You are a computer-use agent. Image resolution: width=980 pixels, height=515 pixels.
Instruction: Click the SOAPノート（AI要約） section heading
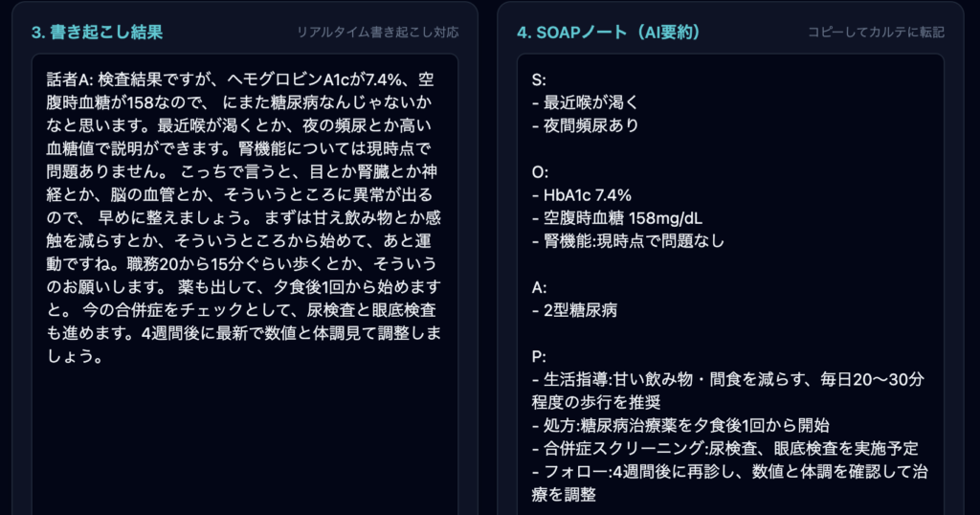pos(609,33)
